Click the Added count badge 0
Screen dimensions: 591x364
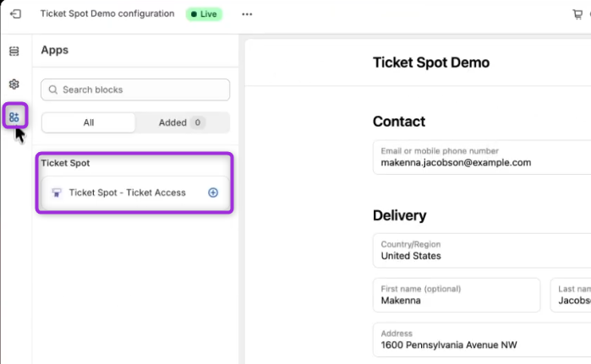pos(198,122)
